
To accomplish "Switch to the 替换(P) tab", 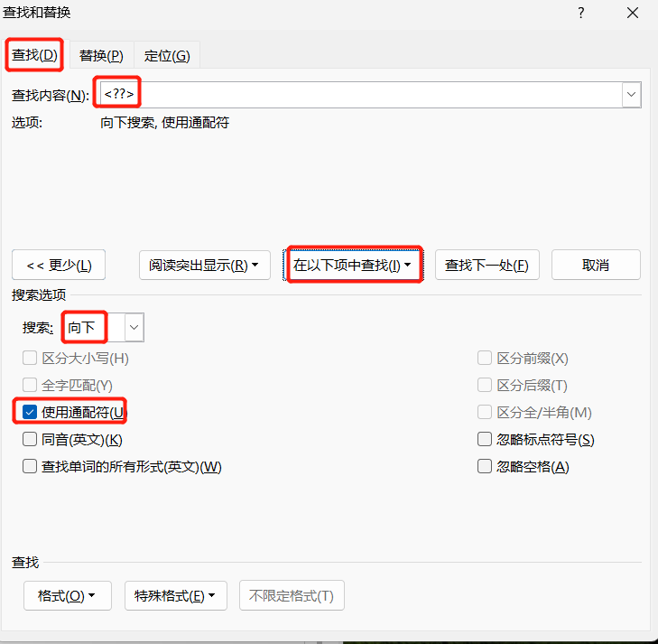I will [x=101, y=55].
